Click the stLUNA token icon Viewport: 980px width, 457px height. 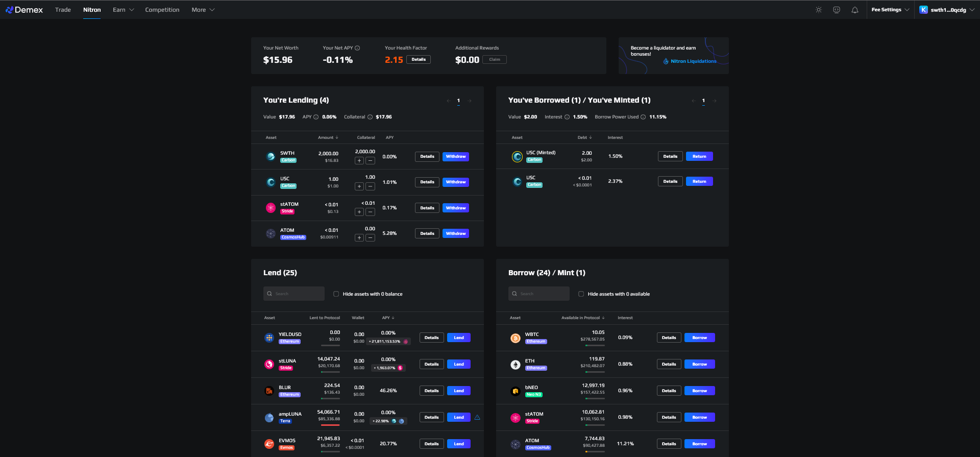pyautogui.click(x=269, y=364)
